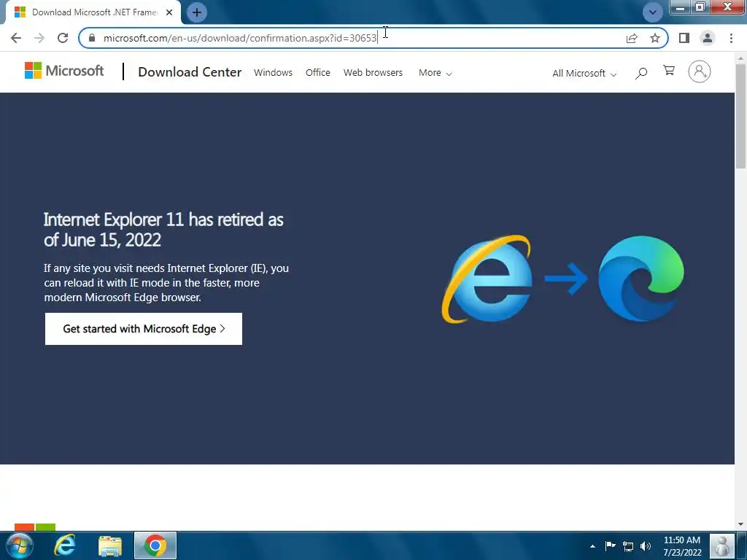Share this page icon in address bar

pos(632,38)
